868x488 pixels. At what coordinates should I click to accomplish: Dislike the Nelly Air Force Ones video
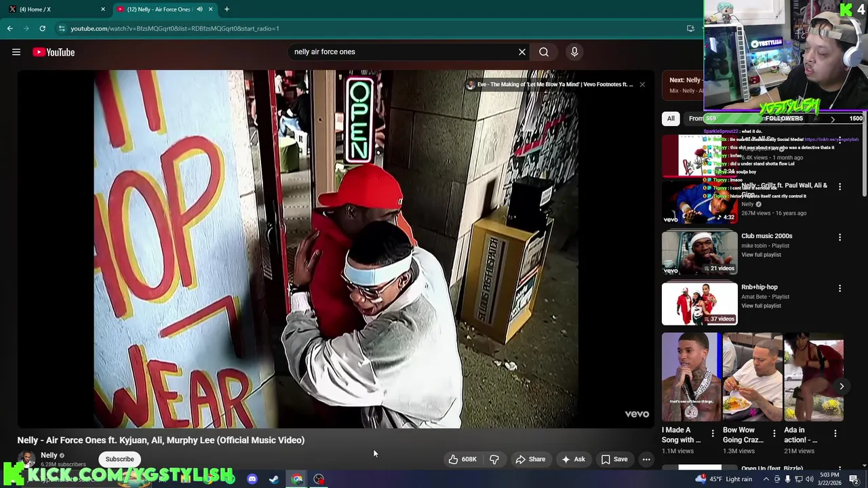coord(494,459)
